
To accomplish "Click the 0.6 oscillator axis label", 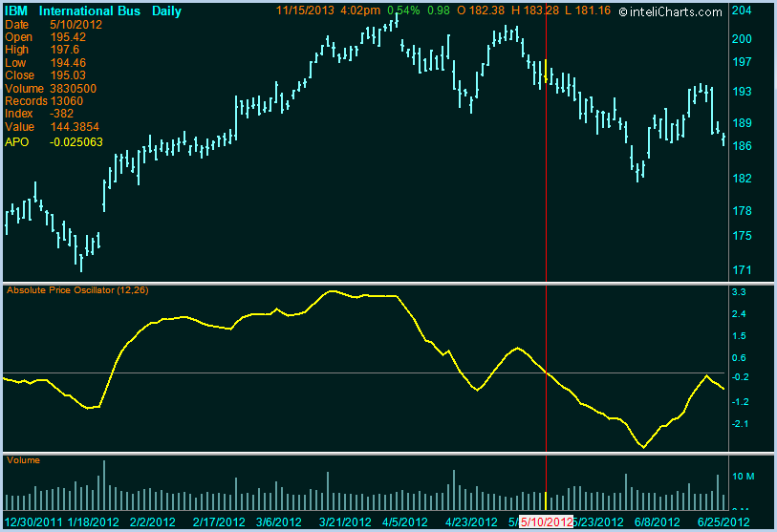I will [x=739, y=358].
